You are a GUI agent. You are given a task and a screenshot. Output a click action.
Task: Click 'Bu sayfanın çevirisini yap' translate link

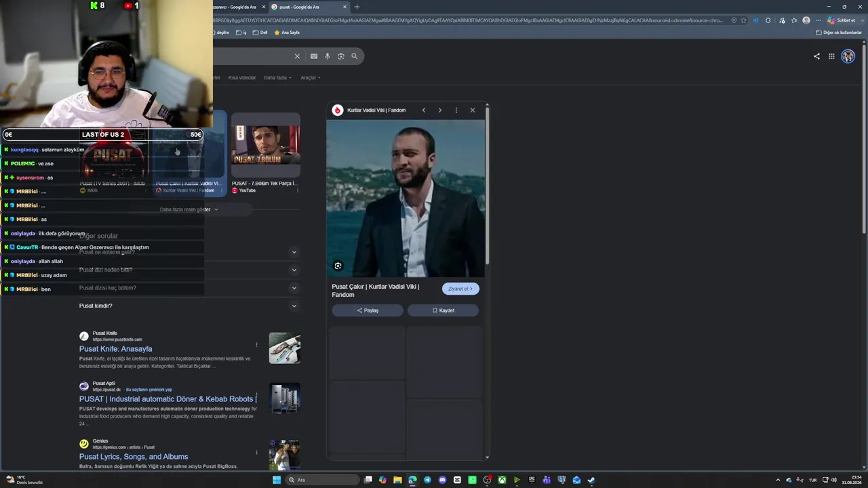(x=149, y=390)
